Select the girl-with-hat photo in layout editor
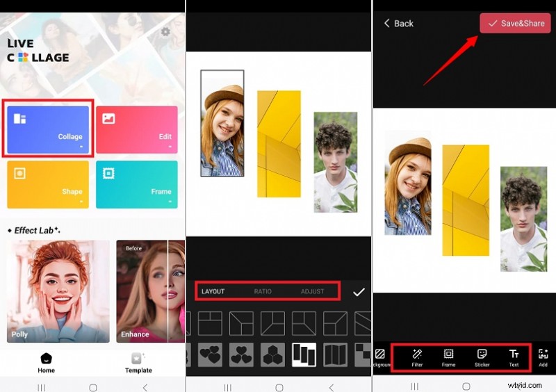 [x=222, y=123]
